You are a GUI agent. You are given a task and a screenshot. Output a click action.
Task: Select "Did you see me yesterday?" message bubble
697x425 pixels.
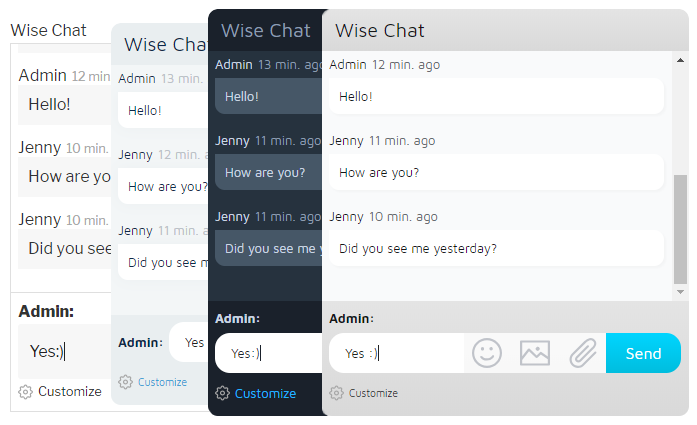[x=495, y=248]
